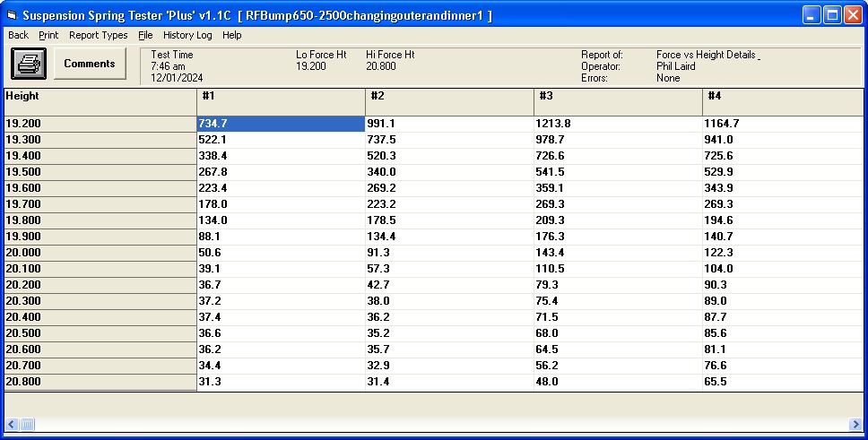
Task: Click cell 941.0
Action: click(783, 140)
